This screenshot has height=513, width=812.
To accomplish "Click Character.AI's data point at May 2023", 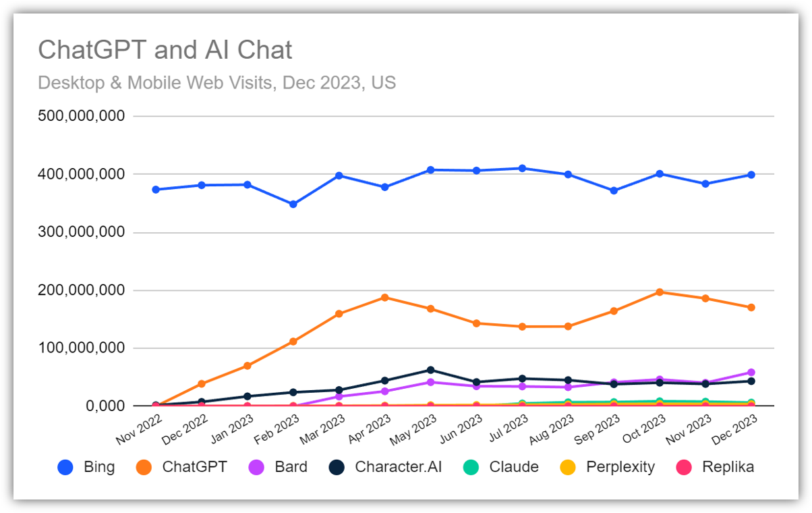I will point(431,370).
